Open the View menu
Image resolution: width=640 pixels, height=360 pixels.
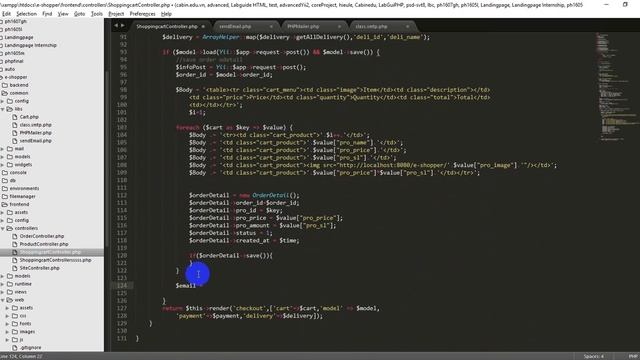click(x=63, y=14)
